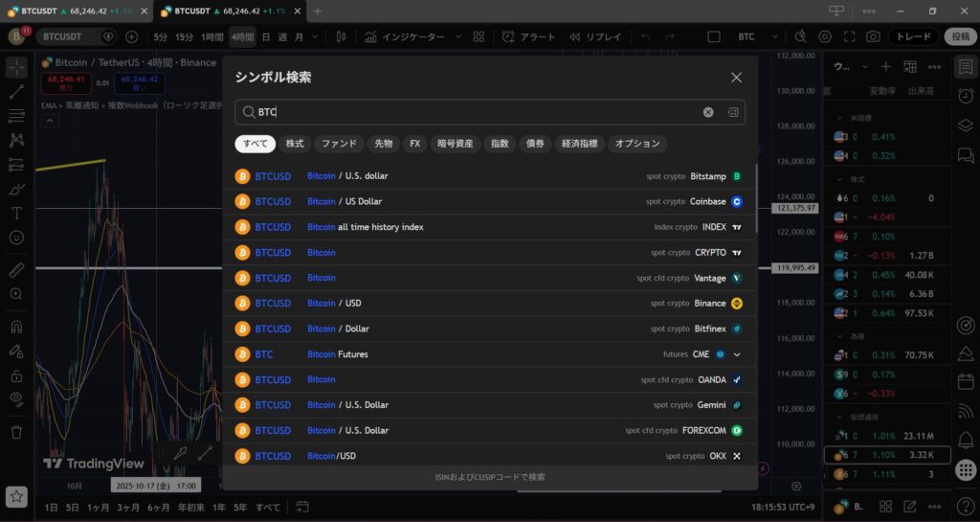
Task: Select the 株式 filter tab
Action: click(295, 144)
